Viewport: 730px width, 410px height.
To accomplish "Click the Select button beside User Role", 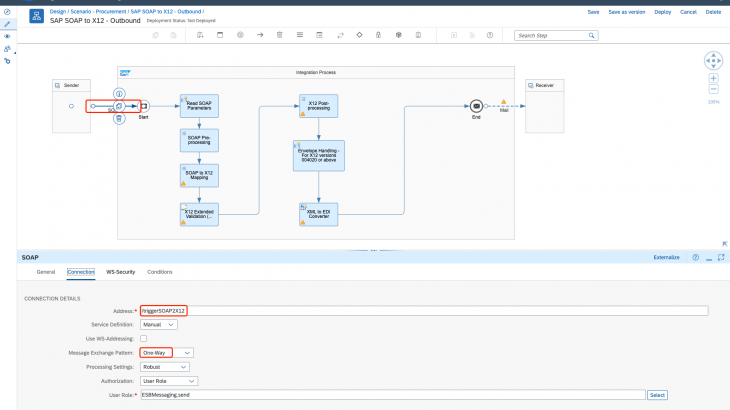I will coord(657,395).
